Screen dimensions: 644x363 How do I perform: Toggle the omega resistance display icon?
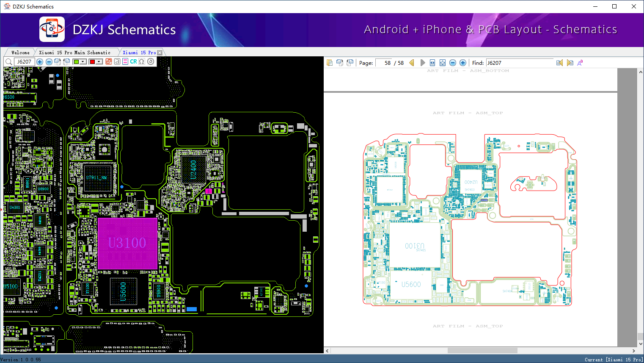point(142,62)
